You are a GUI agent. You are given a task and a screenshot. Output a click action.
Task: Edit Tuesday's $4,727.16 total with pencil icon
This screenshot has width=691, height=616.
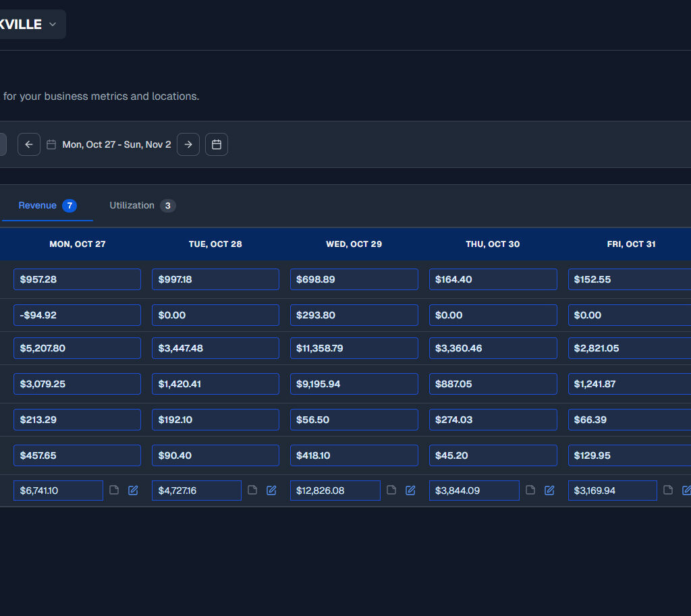(271, 491)
